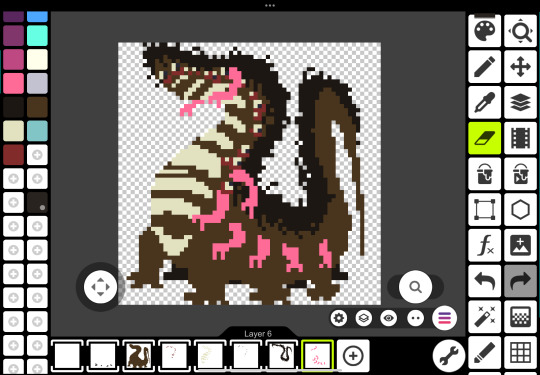Add a new layer with plus button

[x=353, y=355]
